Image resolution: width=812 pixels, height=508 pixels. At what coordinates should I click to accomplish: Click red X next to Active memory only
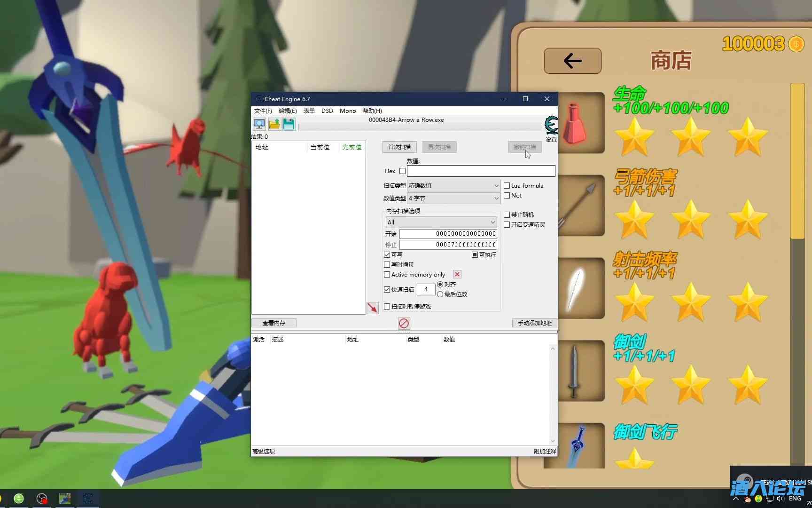[x=457, y=274]
